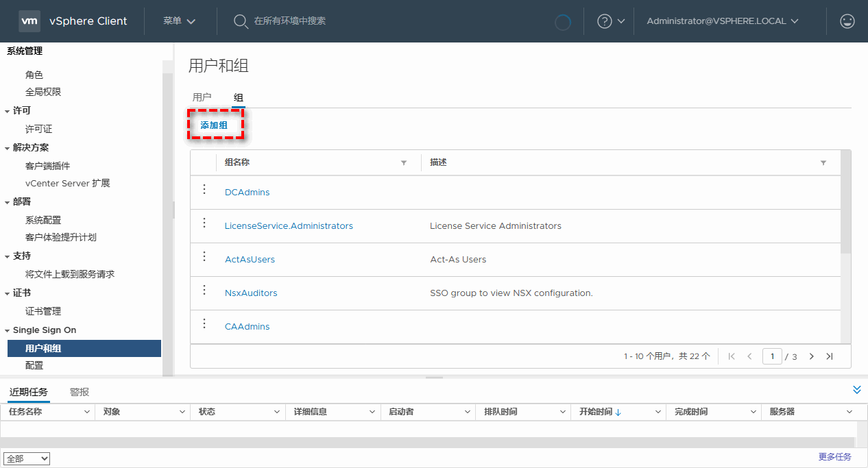The image size is (868, 468).
Task: Filter the 组名称 column
Action: [x=404, y=163]
